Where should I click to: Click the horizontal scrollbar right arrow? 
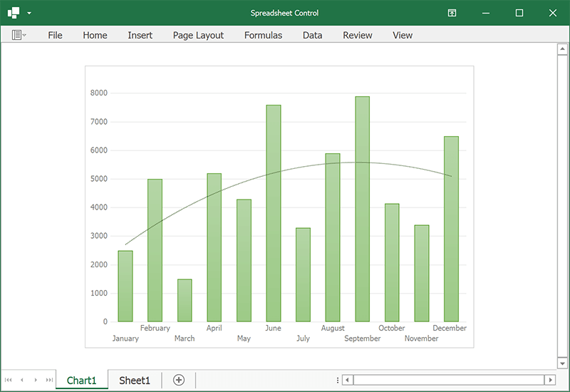point(549,380)
